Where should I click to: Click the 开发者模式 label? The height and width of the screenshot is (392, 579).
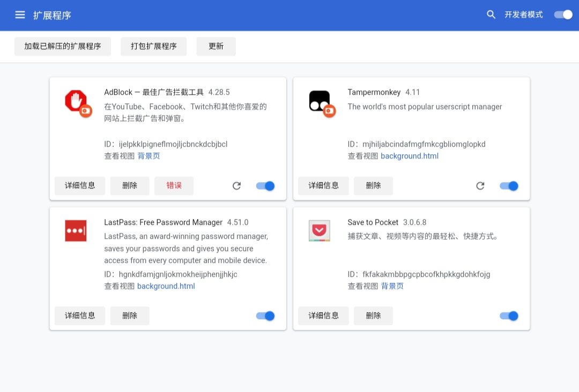coord(524,15)
